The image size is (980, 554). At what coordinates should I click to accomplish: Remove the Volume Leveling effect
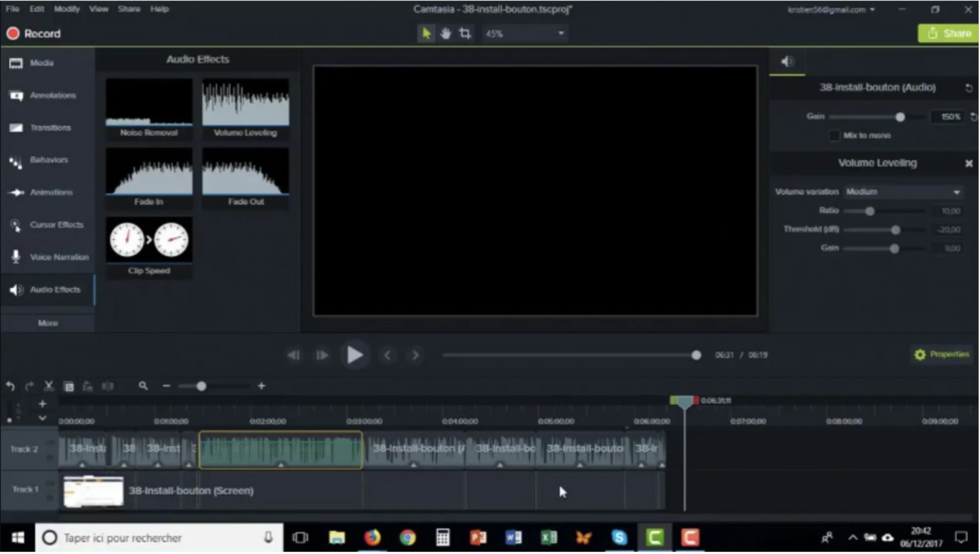[x=968, y=163]
